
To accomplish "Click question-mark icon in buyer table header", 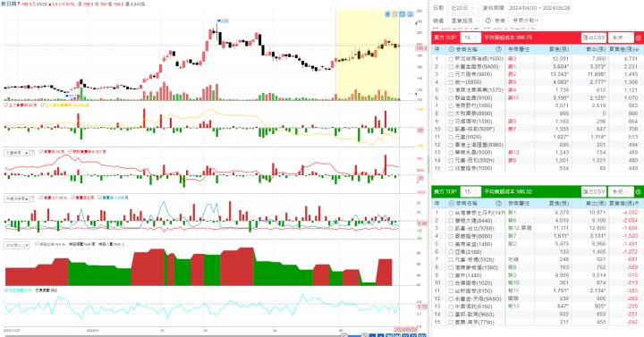I will [x=498, y=49].
